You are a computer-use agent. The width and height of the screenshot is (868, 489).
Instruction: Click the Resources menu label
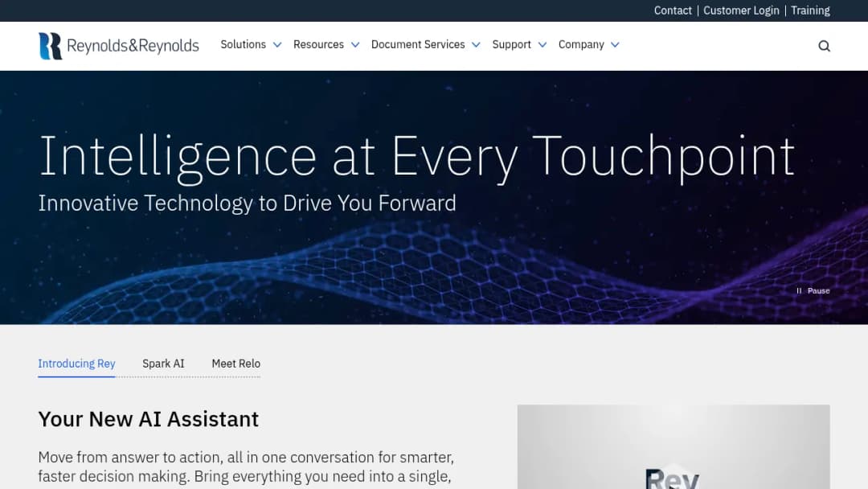tap(318, 44)
